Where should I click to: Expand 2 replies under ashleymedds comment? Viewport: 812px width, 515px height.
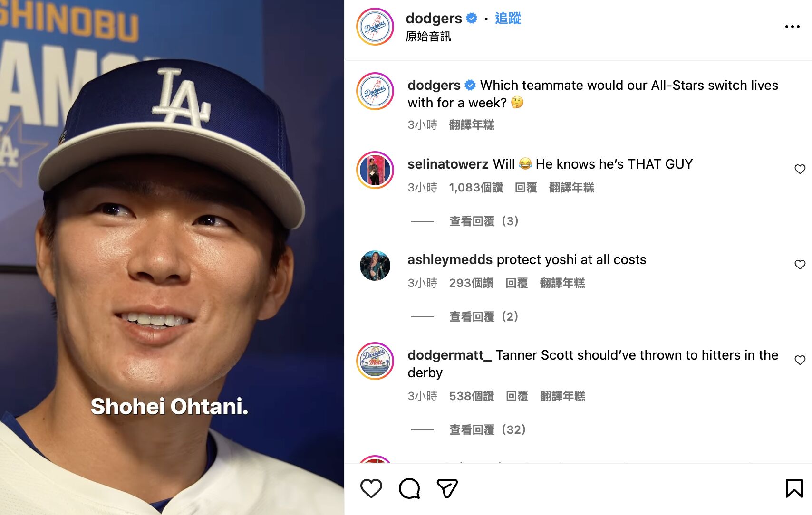(x=483, y=316)
